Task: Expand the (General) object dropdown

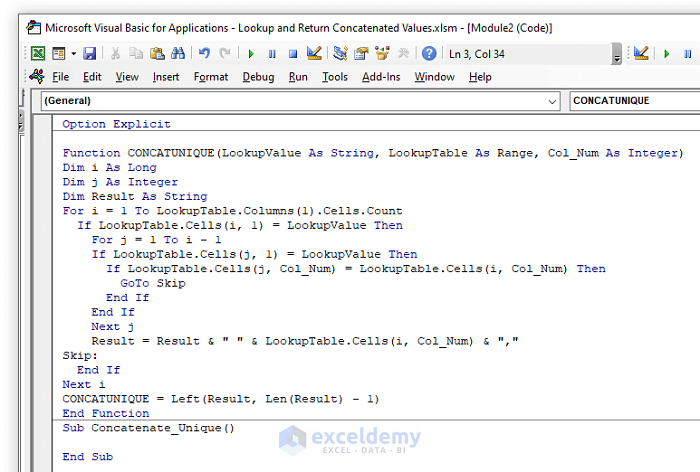Action: coord(552,101)
